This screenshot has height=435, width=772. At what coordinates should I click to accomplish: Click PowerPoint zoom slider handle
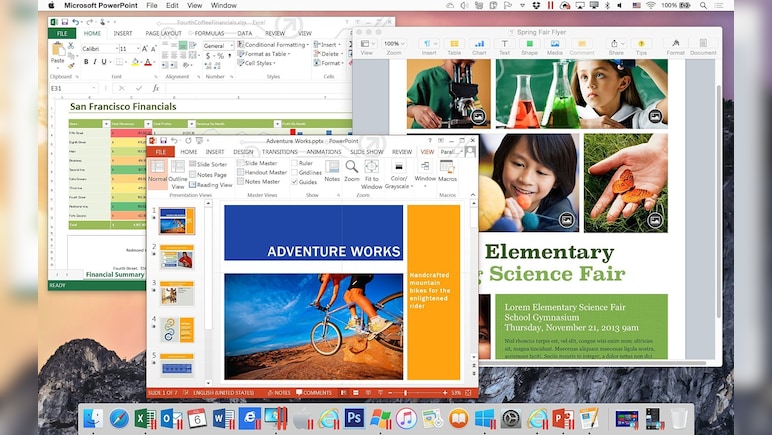click(x=405, y=393)
